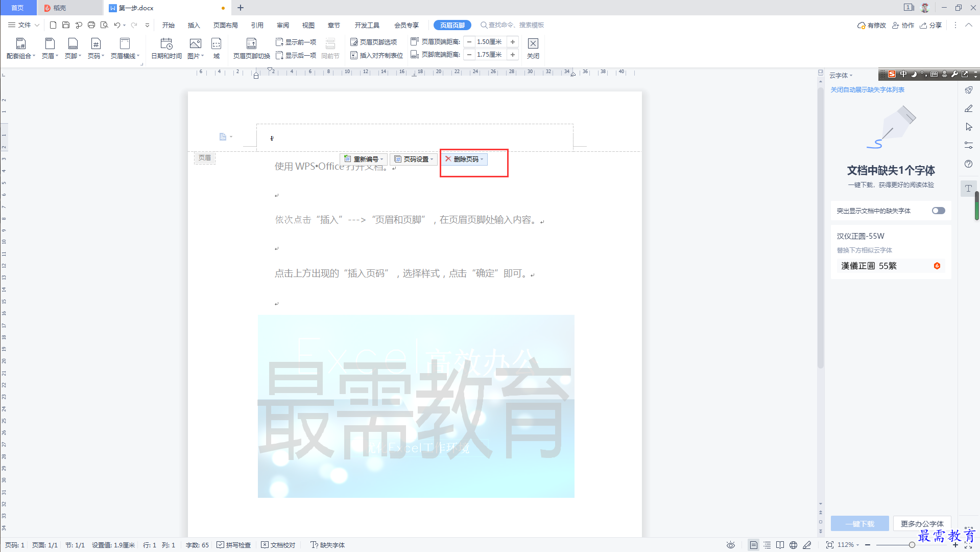Open the 图片 picture dropdown

196,56
